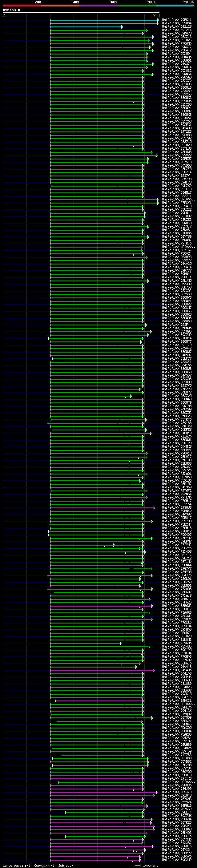Select hit label UniRef100_Q9FE57
197x868 pixels.
[x=176, y=159]
